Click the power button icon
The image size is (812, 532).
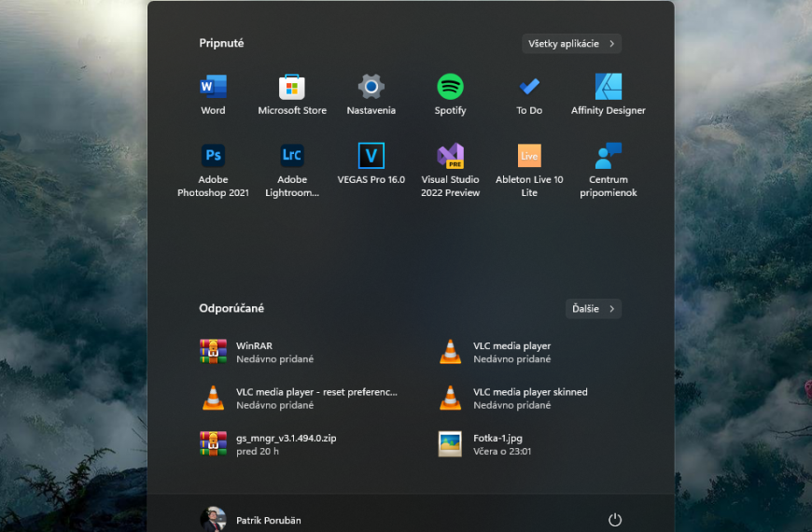615,520
